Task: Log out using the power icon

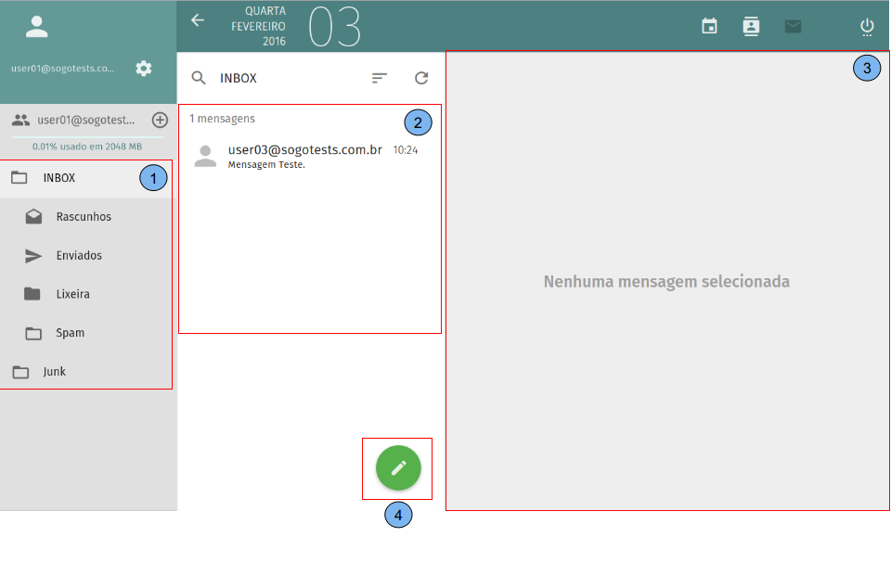Action: (867, 26)
